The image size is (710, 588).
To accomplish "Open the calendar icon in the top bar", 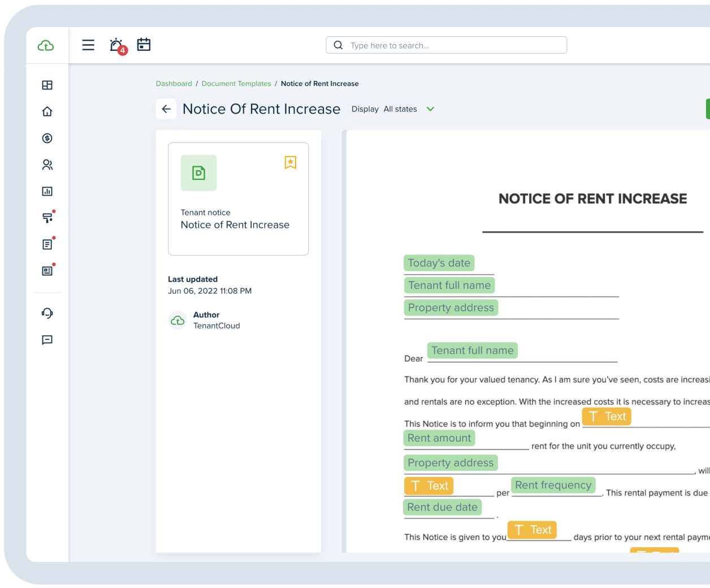I will (x=144, y=45).
